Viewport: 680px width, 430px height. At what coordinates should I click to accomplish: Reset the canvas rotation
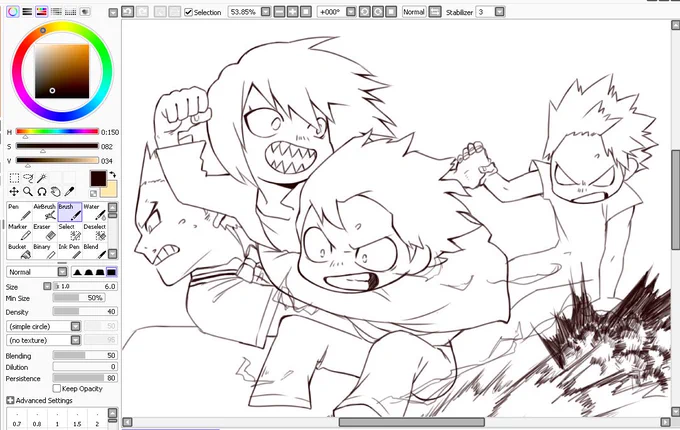pos(391,12)
